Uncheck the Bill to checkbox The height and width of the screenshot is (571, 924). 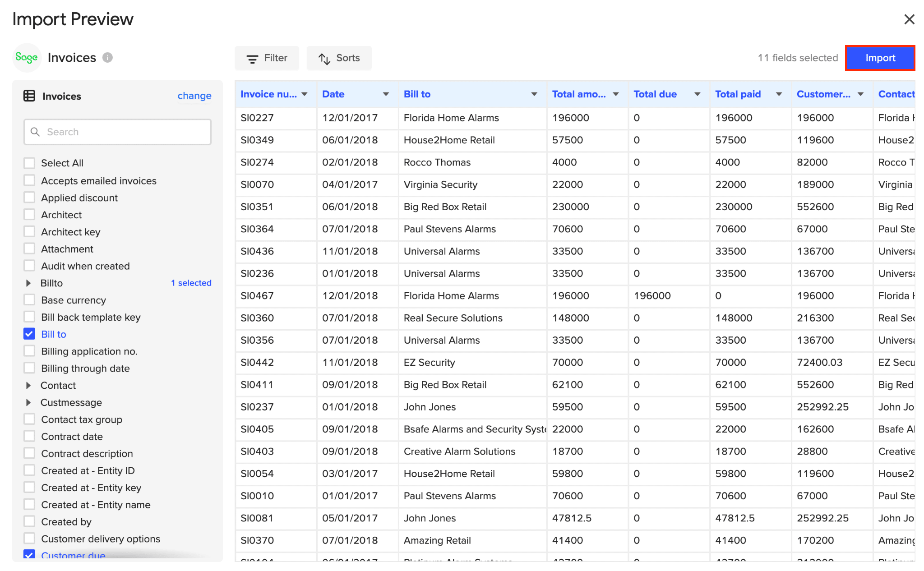pyautogui.click(x=29, y=334)
